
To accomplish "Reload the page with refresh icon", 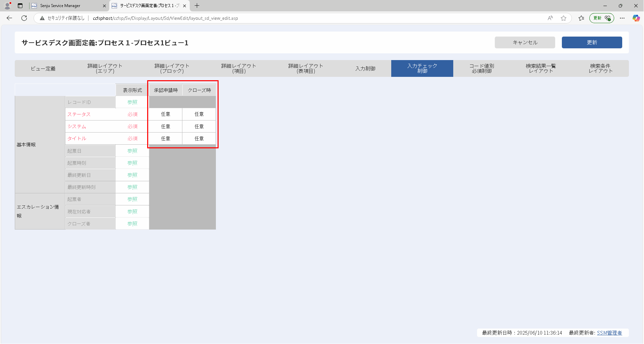I will 24,18.
